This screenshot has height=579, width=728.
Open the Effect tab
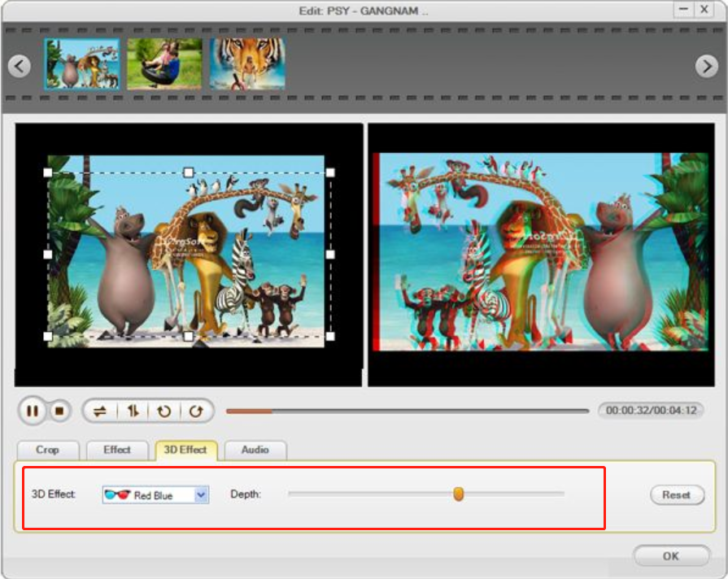coord(117,450)
